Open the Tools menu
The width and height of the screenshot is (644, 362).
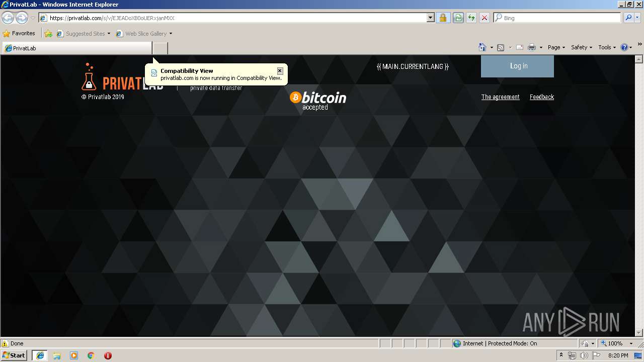pos(607,47)
